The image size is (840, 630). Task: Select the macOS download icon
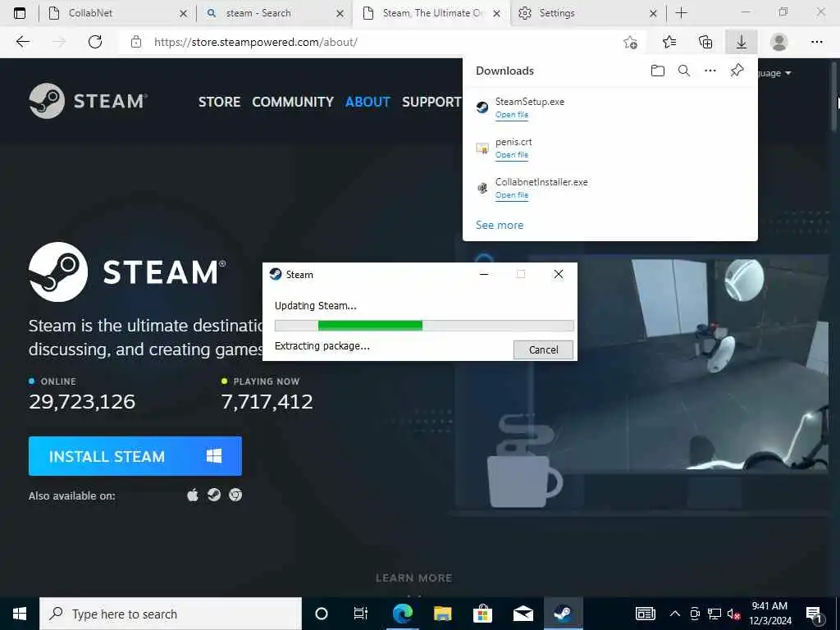point(193,495)
